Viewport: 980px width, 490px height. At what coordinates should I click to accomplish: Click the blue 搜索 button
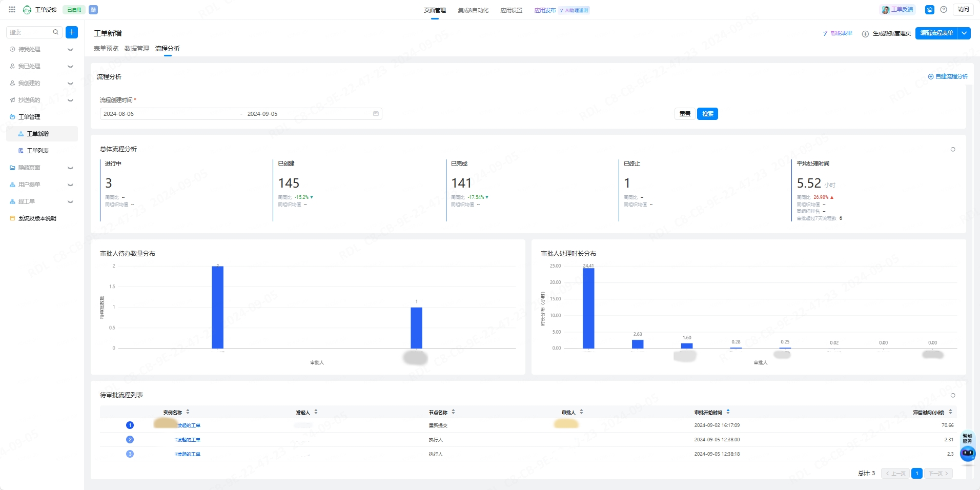point(707,114)
